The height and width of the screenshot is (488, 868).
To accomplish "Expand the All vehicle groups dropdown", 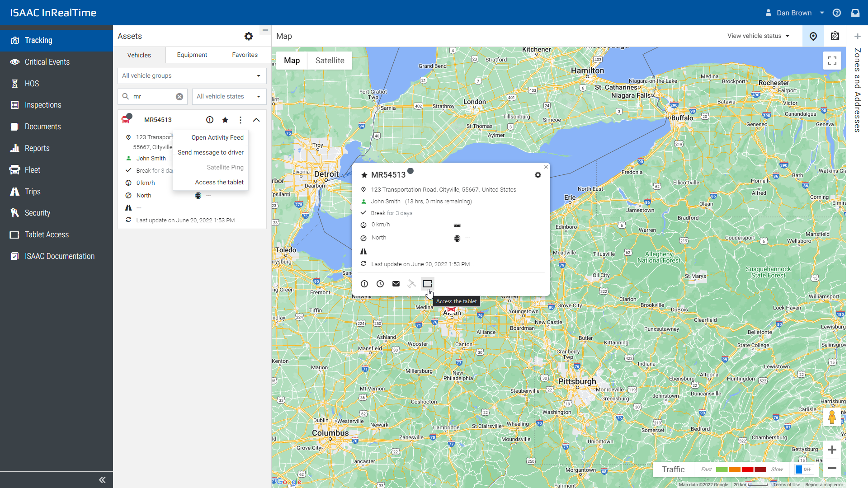I will [x=192, y=76].
